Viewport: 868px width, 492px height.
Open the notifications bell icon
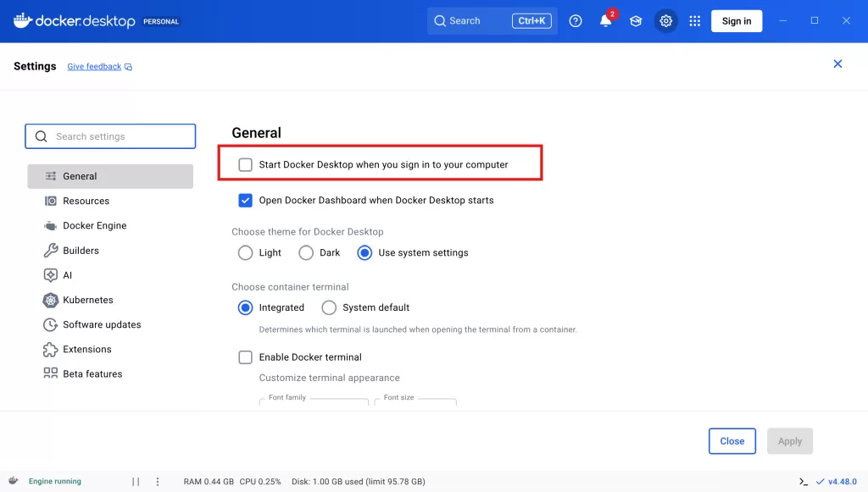tap(605, 21)
